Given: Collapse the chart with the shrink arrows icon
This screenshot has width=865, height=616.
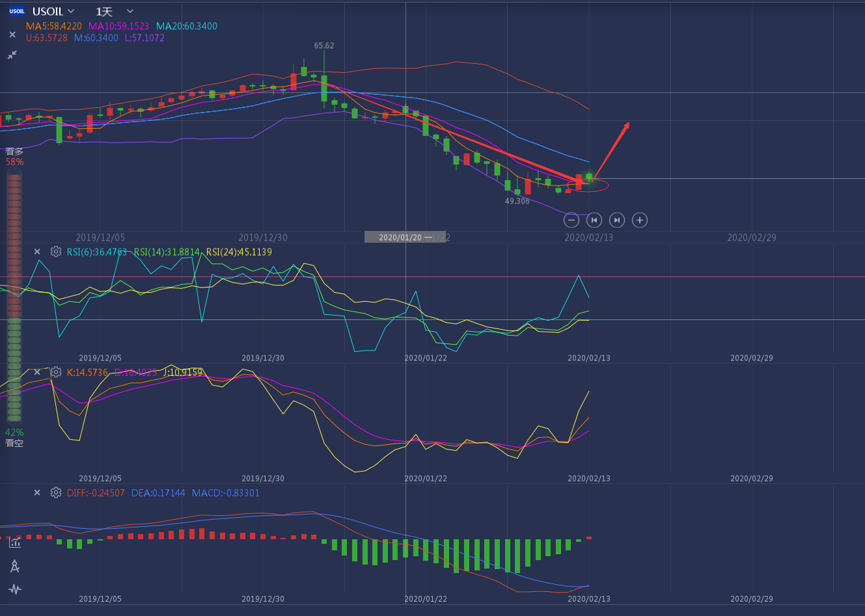Looking at the screenshot, I should click(12, 55).
